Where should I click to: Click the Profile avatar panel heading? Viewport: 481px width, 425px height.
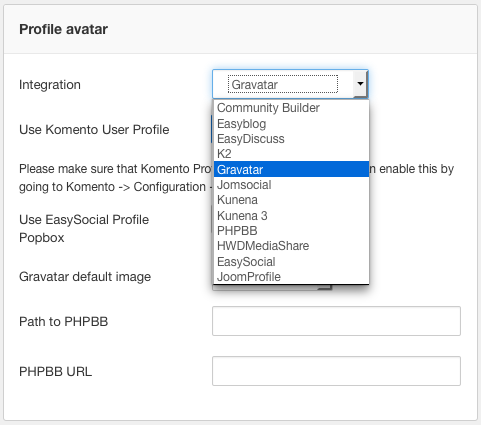point(63,29)
